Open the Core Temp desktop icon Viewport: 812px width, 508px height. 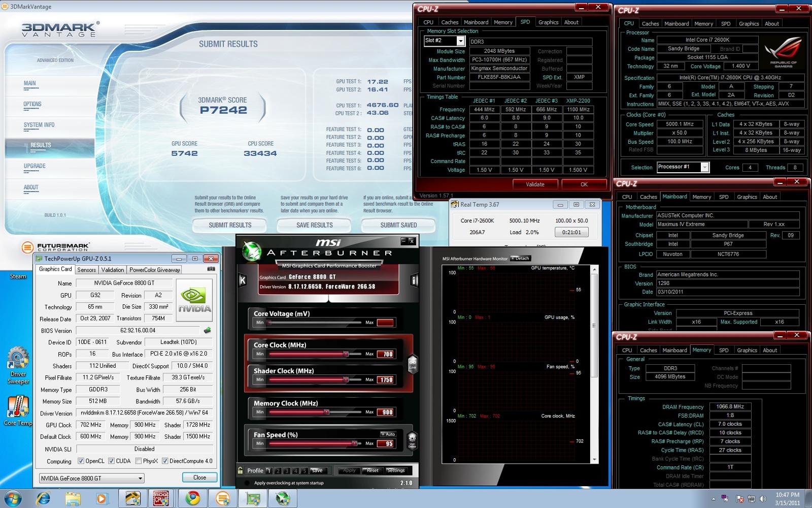18,410
